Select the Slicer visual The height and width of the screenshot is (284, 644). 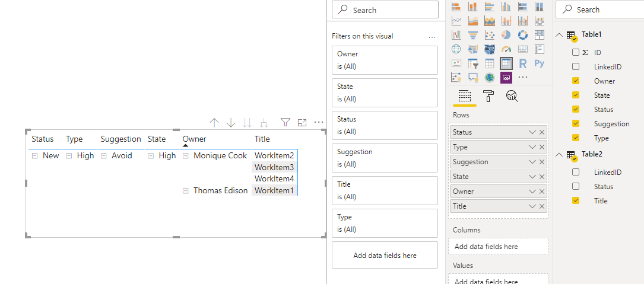click(x=472, y=63)
